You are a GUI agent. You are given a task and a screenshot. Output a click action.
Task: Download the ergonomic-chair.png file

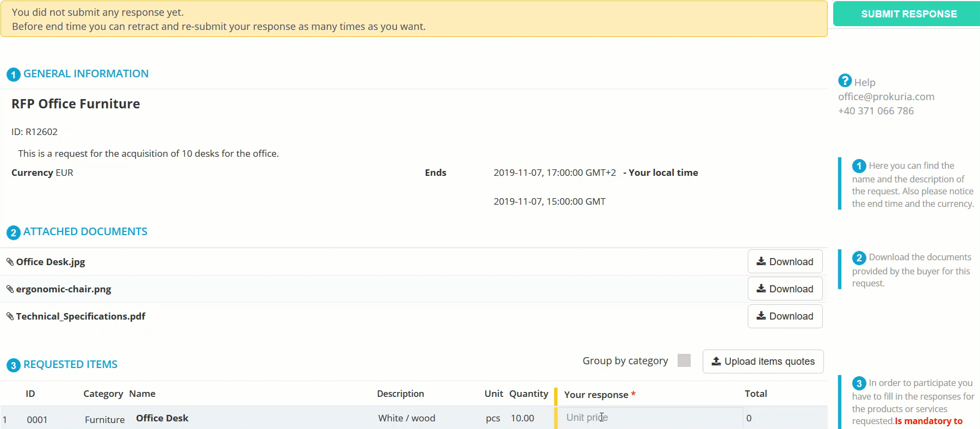coord(785,289)
